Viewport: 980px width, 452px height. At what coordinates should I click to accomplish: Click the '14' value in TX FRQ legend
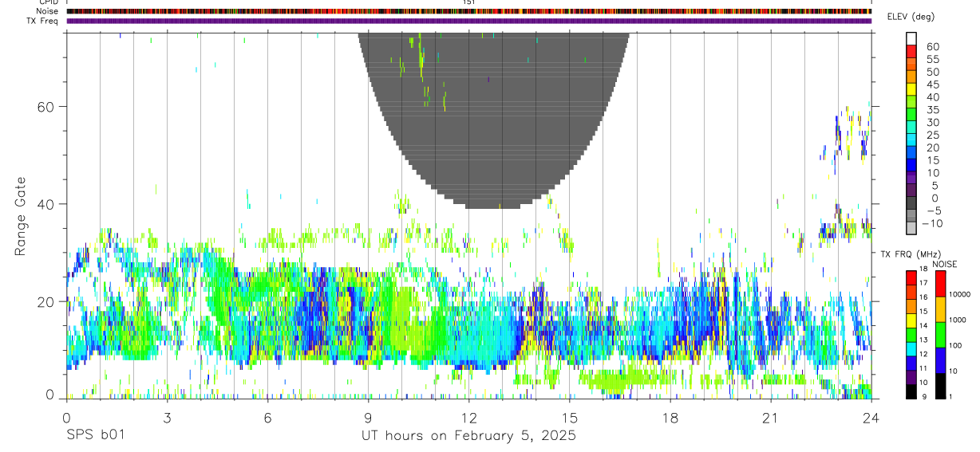(x=923, y=326)
